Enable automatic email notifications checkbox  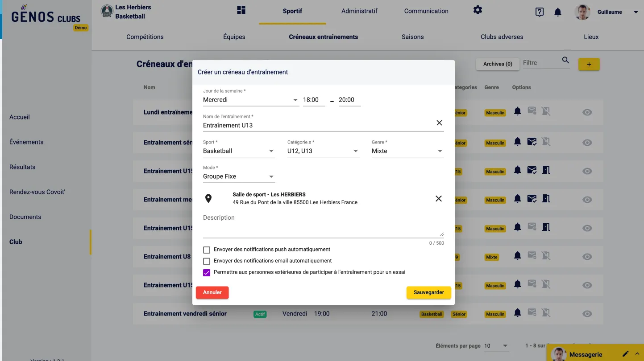point(207,261)
